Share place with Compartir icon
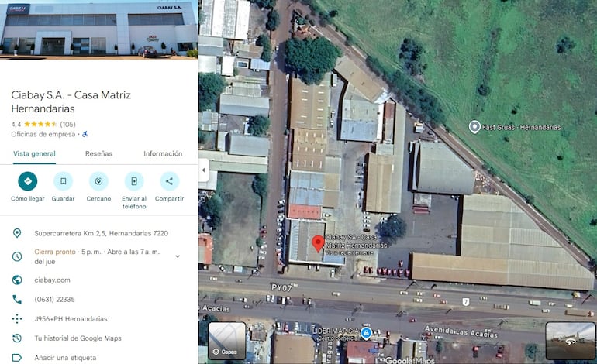Viewport: 597px width, 364px height. pos(170,181)
